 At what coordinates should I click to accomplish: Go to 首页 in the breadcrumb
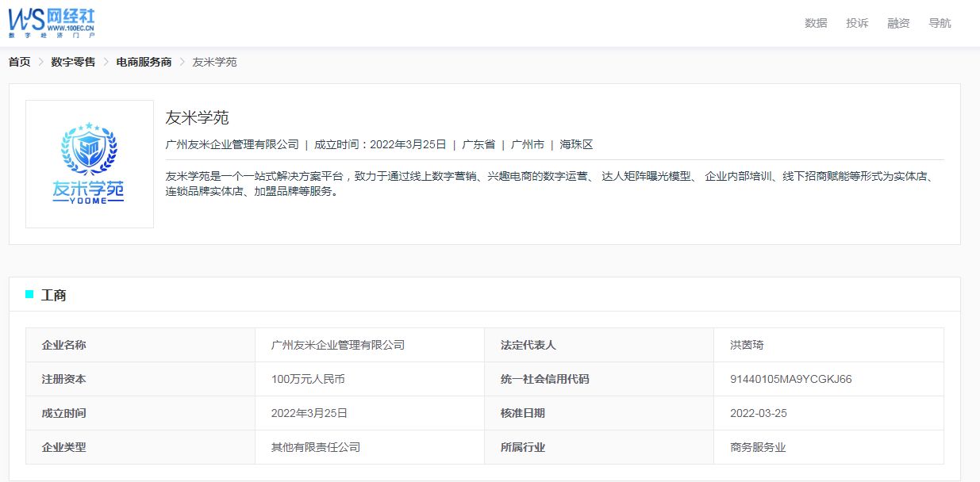tap(19, 62)
